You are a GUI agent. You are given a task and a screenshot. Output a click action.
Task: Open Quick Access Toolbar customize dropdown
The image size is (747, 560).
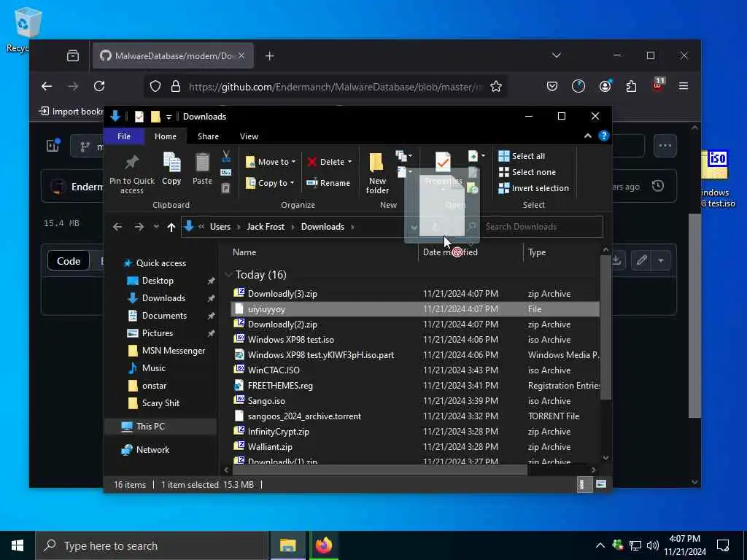coord(169,117)
